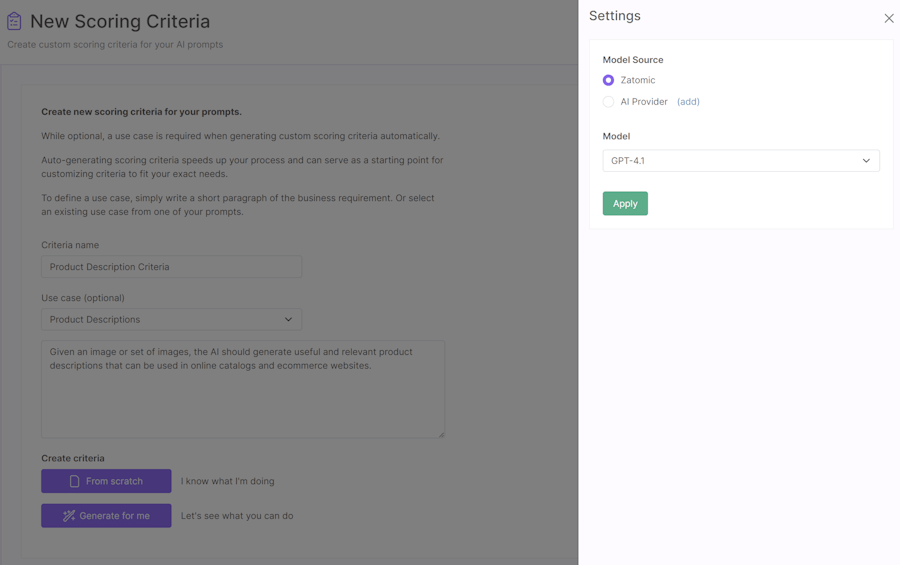Click the Criteria name input field
This screenshot has height=565, width=900.
[x=172, y=266]
